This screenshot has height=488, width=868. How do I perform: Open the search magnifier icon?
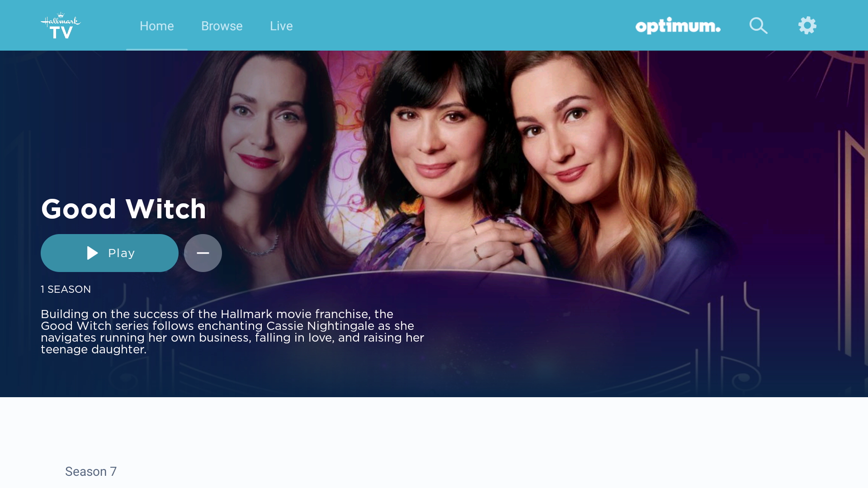(758, 26)
